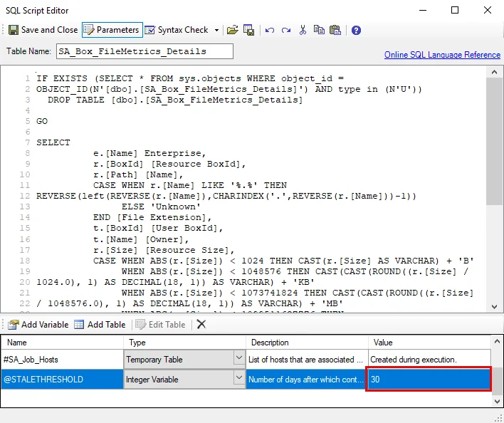Paste from clipboard icon
This screenshot has height=423, width=504.
click(335, 30)
